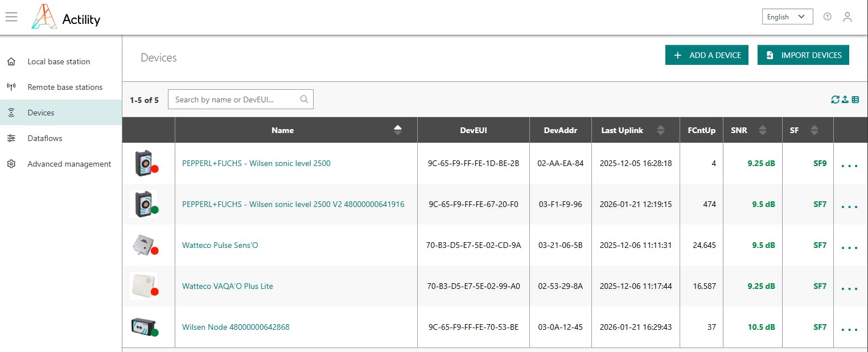This screenshot has width=868, height=352.
Task: Sort the table by Name column
Action: click(397, 130)
